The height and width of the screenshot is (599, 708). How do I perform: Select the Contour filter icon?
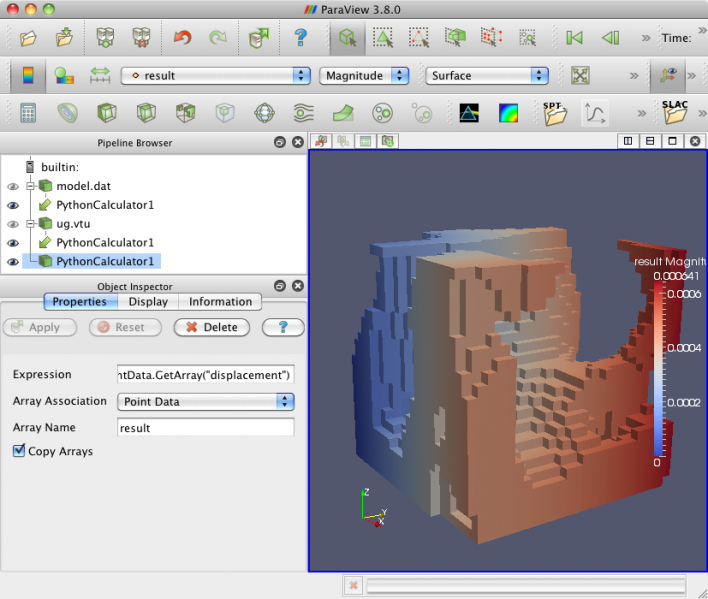pos(68,113)
